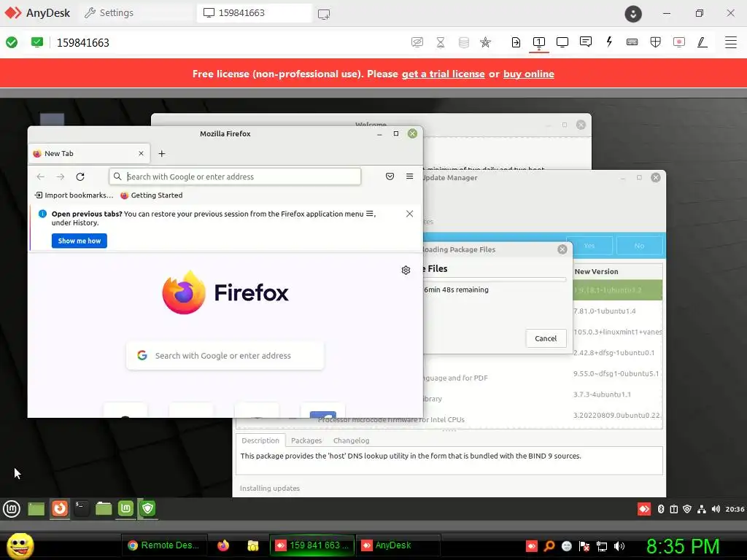Click the download progress bar in the dialog

click(495, 279)
